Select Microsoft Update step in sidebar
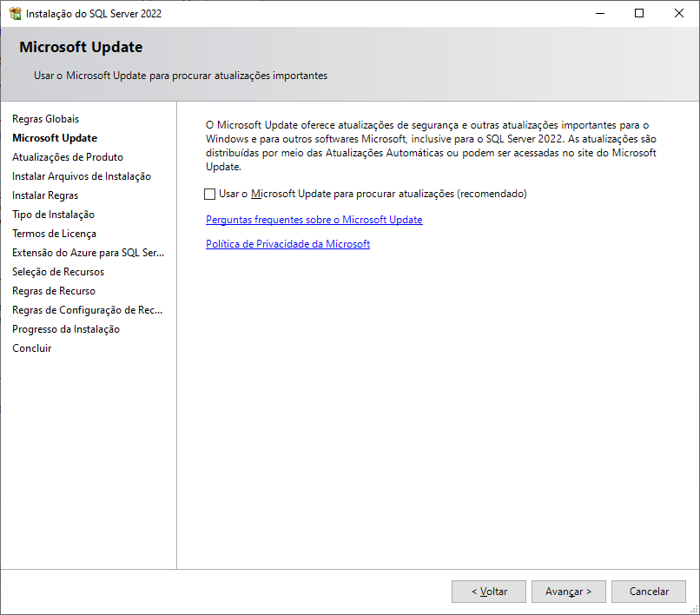 [55, 138]
